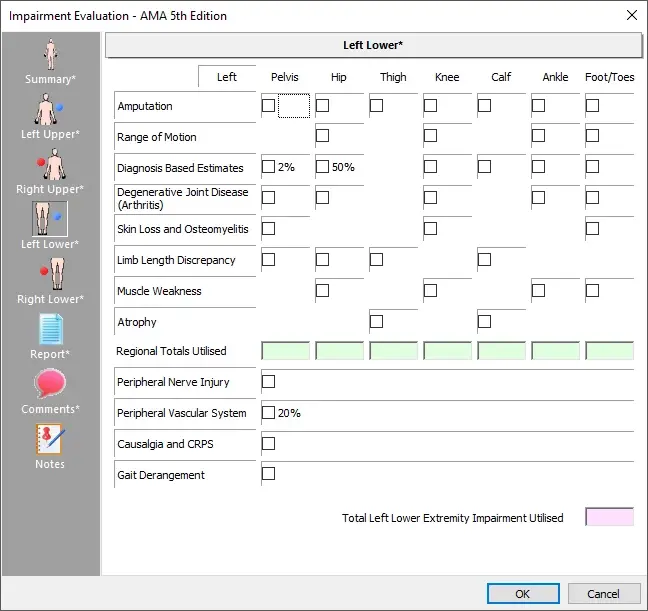Viewport: 648px width, 611px height.
Task: Select the Right Lower extremity icon
Action: pos(52,274)
